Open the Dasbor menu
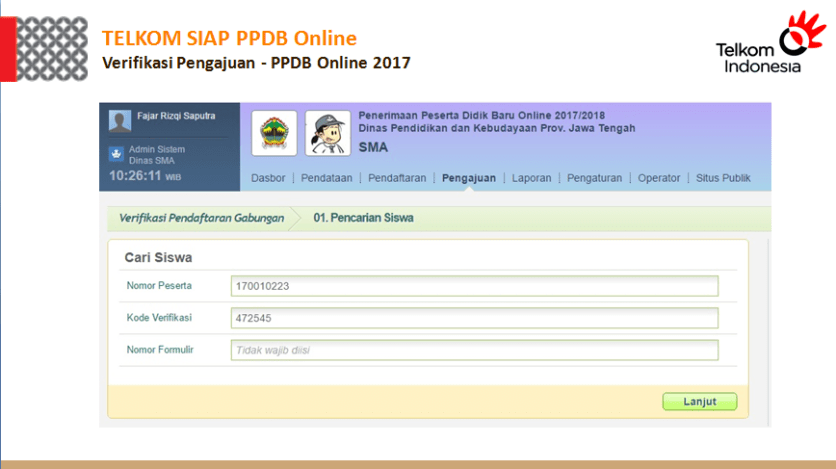Viewport: 836px width, 469px height. tap(268, 178)
